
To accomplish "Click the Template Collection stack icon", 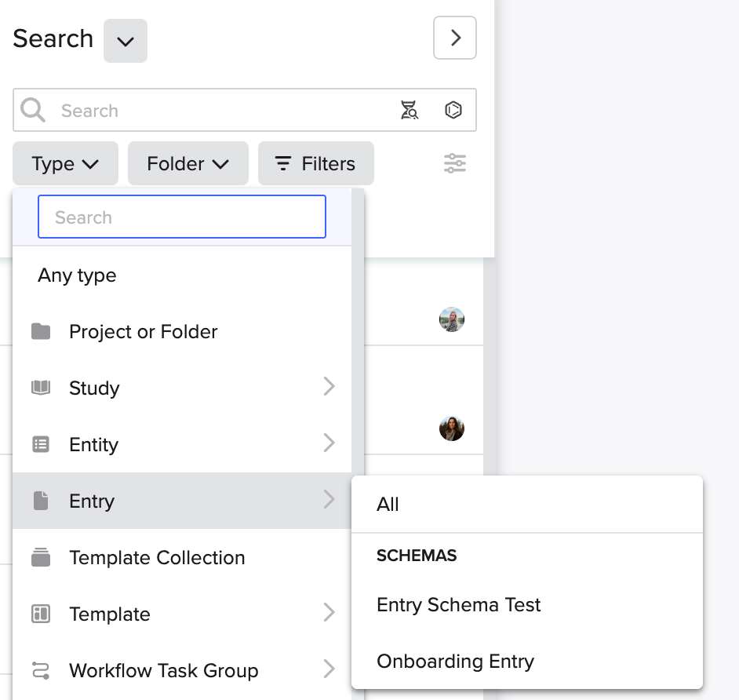I will [x=41, y=558].
